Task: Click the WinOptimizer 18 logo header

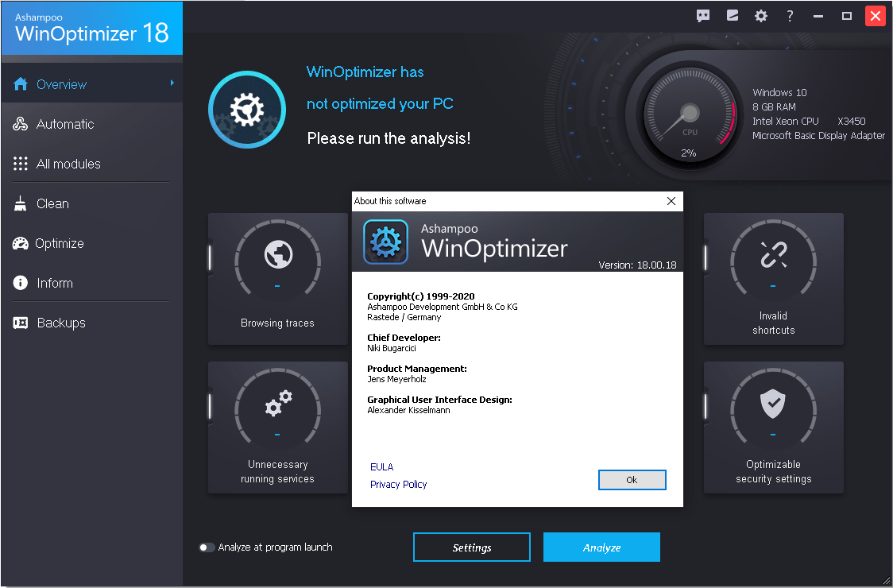Action: (91, 28)
